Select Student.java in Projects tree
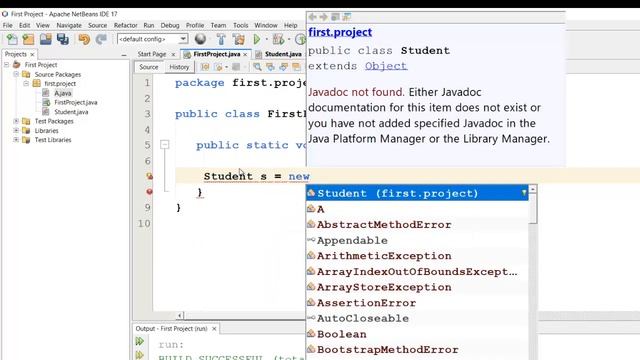This screenshot has height=360, width=640. tap(71, 112)
